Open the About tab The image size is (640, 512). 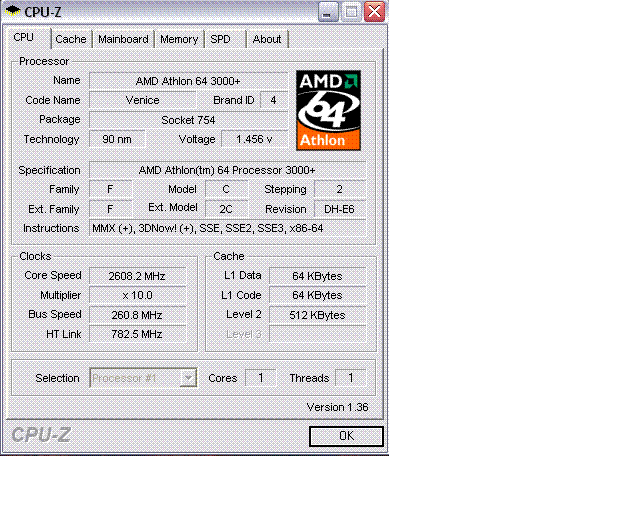pos(267,39)
